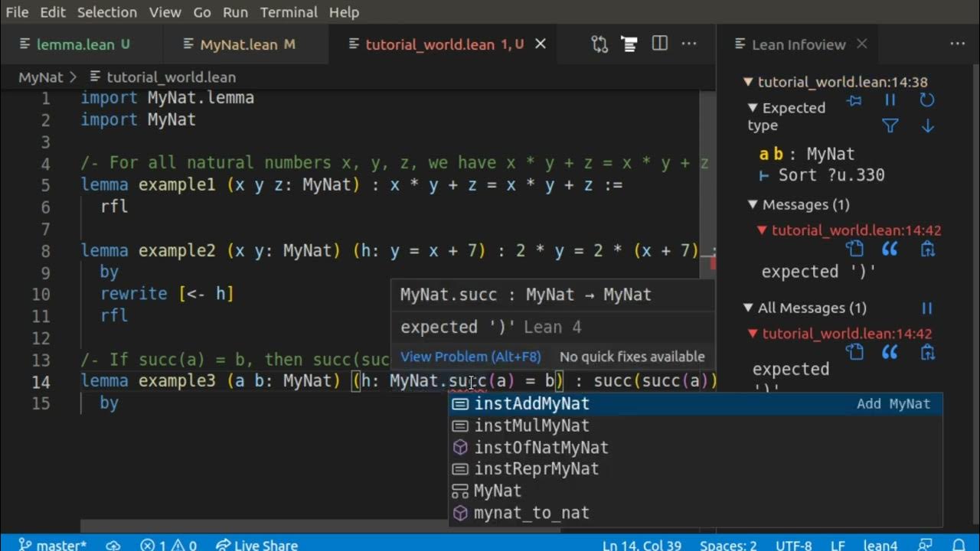This screenshot has width=980, height=551.
Task: Open the Expected type filter
Action: (890, 126)
